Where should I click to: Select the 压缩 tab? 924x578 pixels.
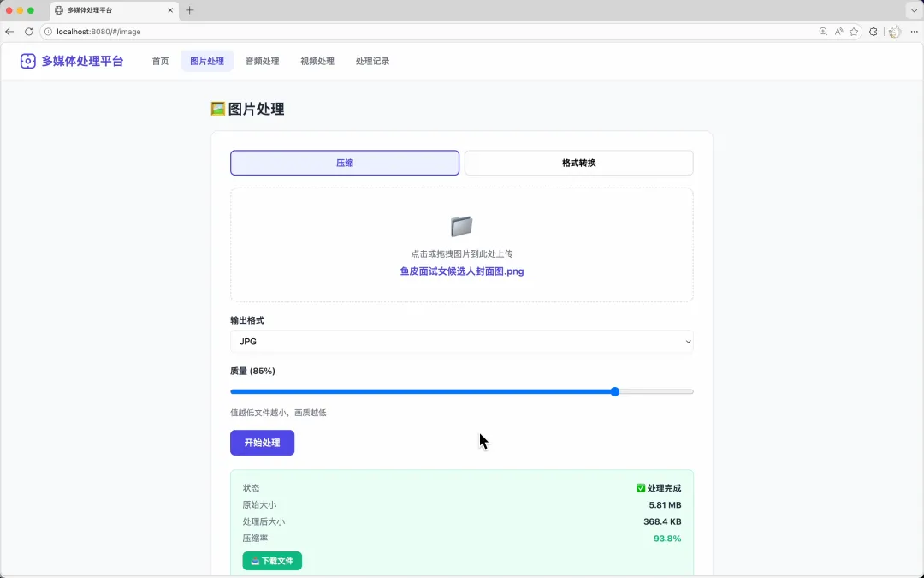344,163
